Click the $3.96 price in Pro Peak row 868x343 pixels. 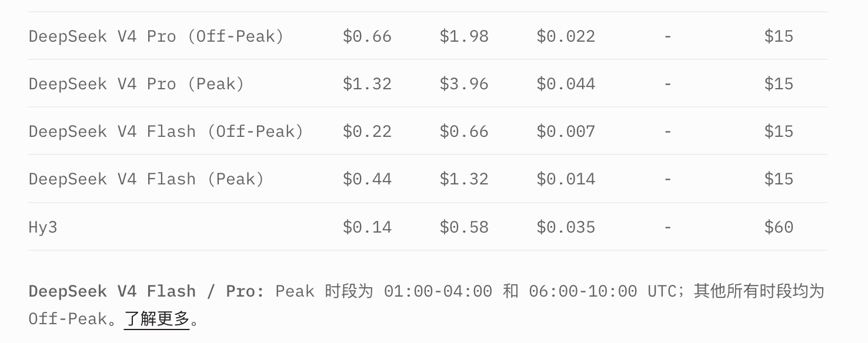point(464,84)
